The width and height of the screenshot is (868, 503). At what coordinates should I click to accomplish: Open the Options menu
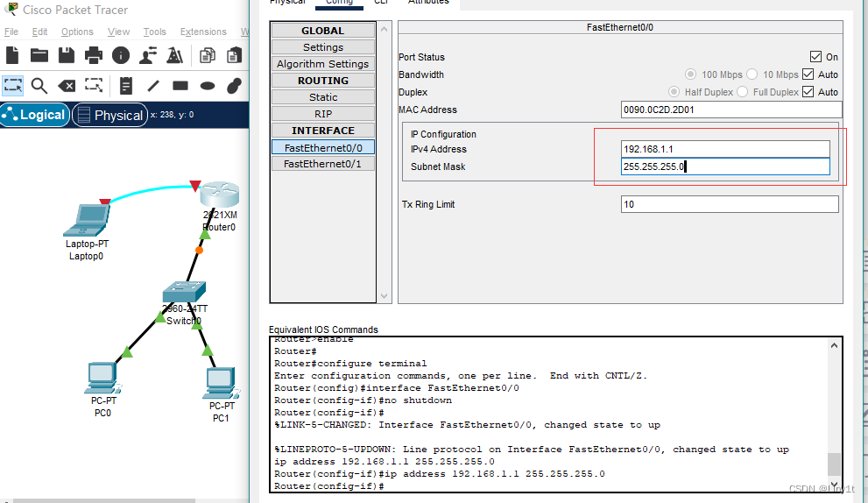tap(77, 32)
